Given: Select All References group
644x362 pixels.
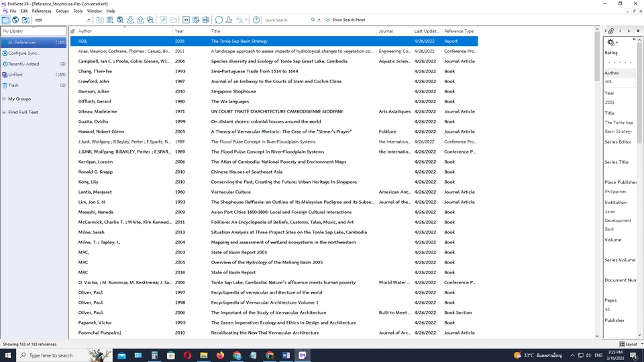Looking at the screenshot, I should (34, 42).
